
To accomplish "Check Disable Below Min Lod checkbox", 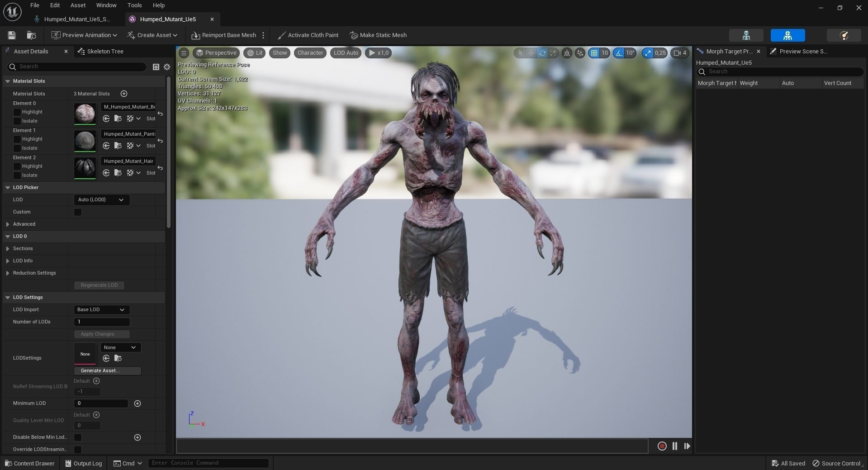I will [x=78, y=437].
